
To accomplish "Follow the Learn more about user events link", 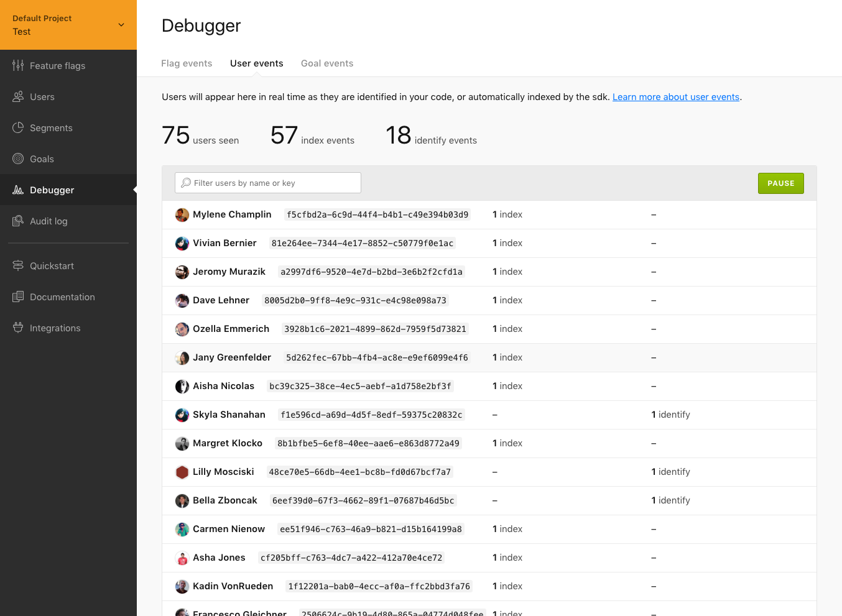I will coord(676,97).
